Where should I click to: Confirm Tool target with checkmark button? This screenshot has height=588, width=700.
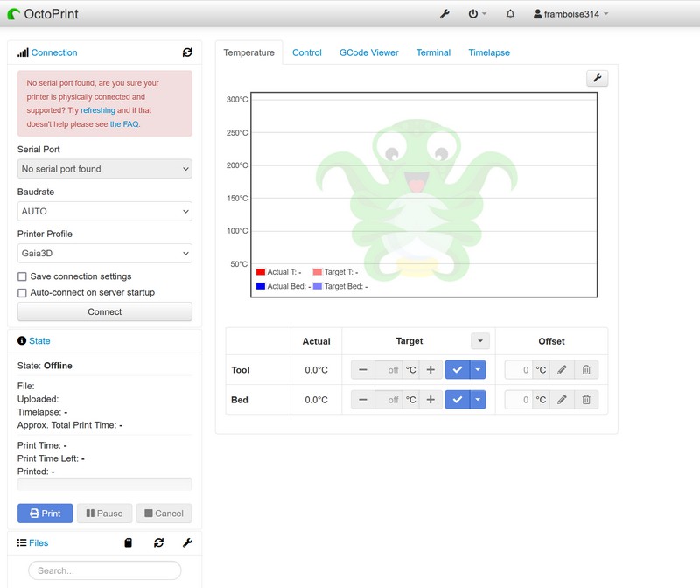pos(457,369)
